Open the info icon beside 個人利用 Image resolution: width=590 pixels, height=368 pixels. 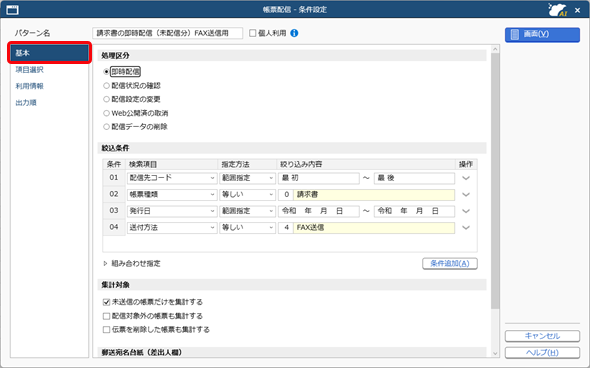(x=294, y=33)
